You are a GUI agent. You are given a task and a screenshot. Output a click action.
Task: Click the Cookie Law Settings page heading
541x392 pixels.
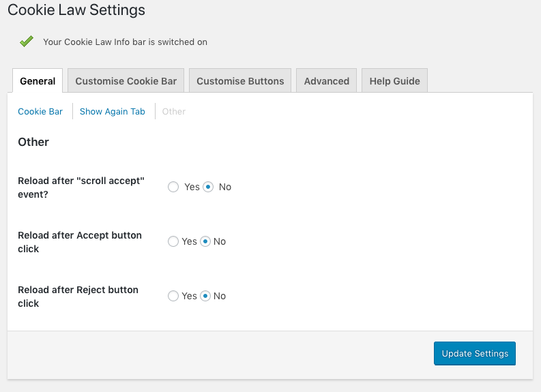[x=76, y=10]
